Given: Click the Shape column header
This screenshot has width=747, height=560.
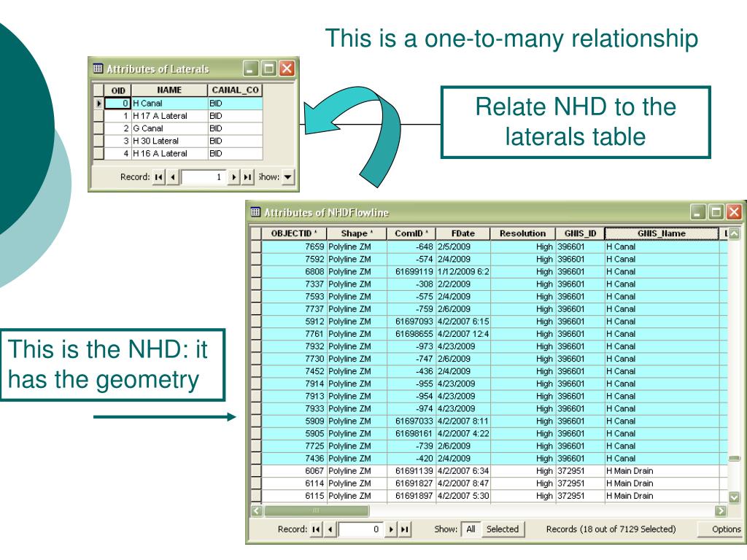Looking at the screenshot, I should pos(356,233).
